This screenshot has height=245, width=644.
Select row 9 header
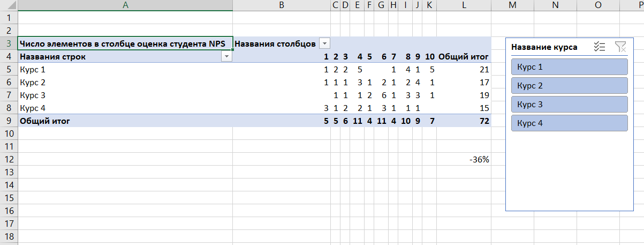point(9,121)
